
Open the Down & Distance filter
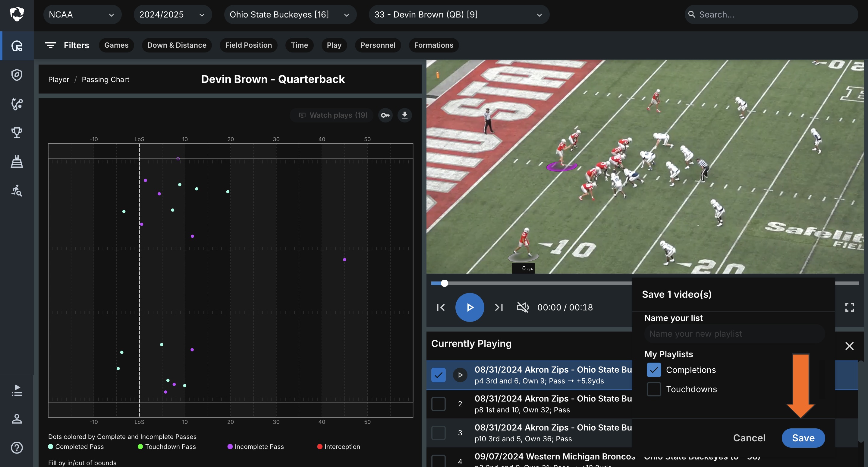click(x=177, y=45)
